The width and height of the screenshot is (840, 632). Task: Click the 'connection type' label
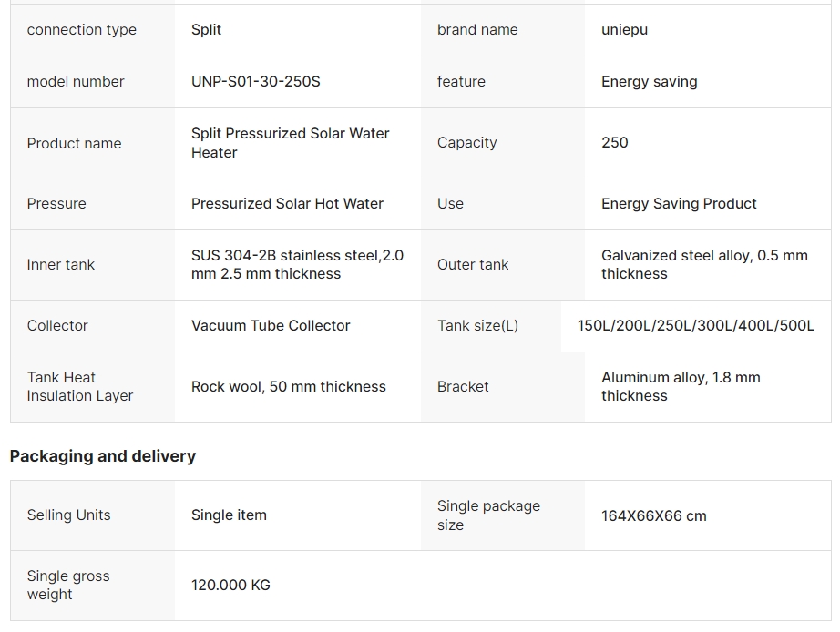81,30
